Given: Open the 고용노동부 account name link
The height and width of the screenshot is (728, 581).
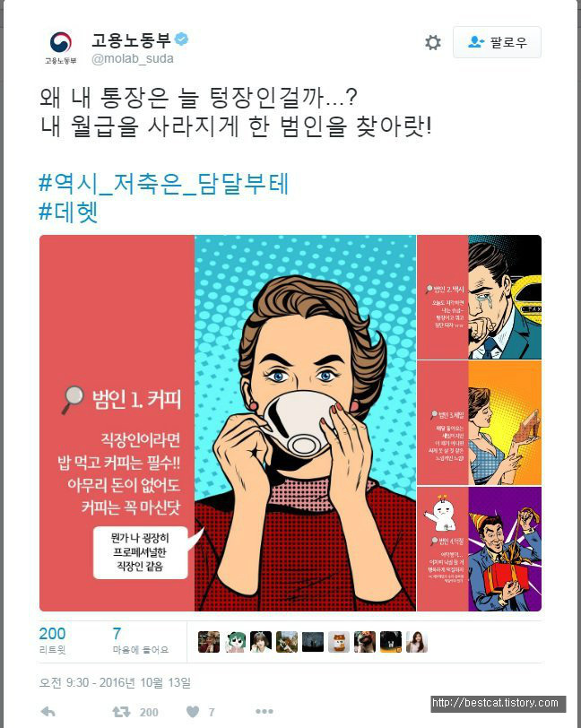Looking at the screenshot, I should tap(132, 40).
